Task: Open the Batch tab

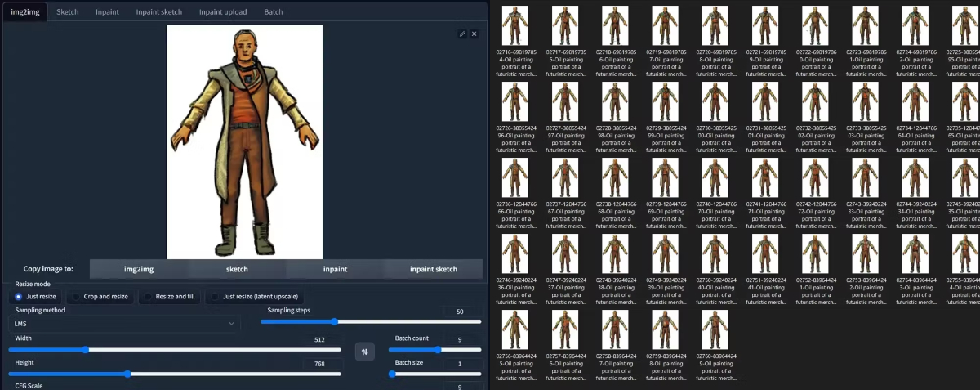Action: pos(274,12)
